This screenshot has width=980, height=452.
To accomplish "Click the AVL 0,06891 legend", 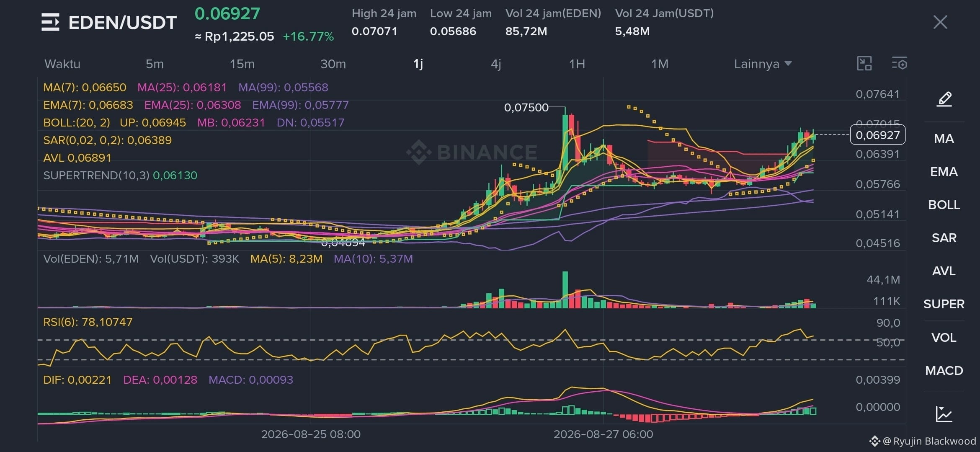I will (x=77, y=158).
